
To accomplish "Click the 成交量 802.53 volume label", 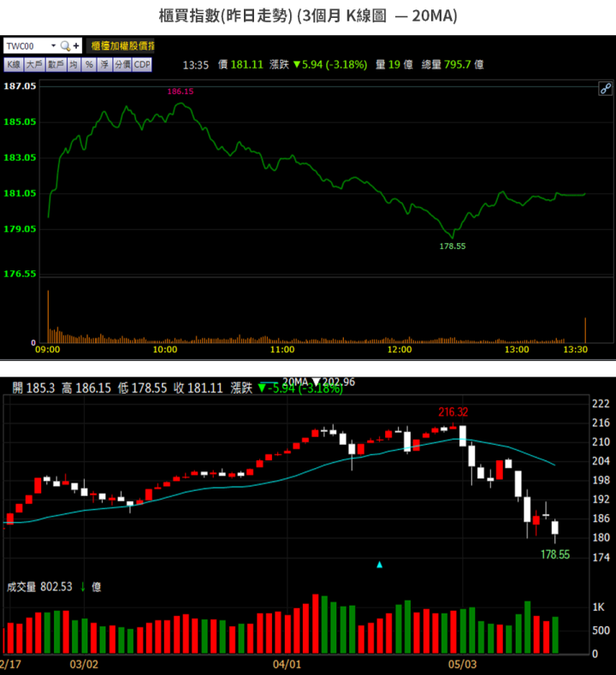I will tap(39, 587).
